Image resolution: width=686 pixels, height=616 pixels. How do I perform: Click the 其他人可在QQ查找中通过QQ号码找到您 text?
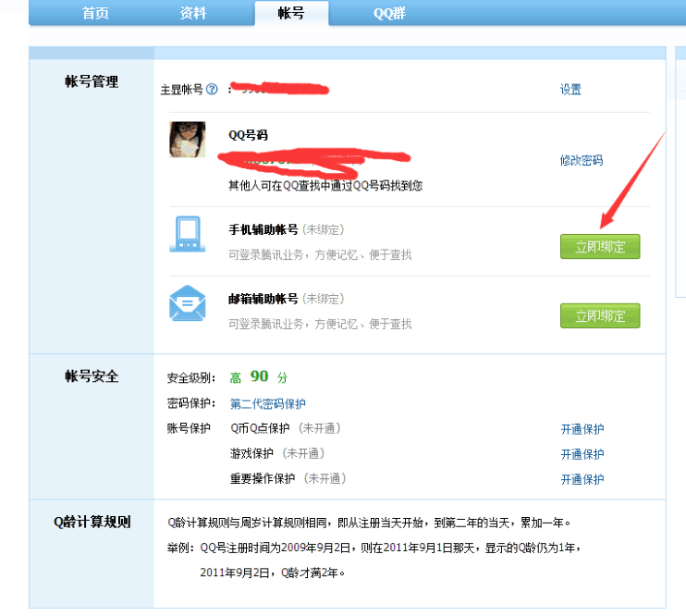tap(325, 186)
